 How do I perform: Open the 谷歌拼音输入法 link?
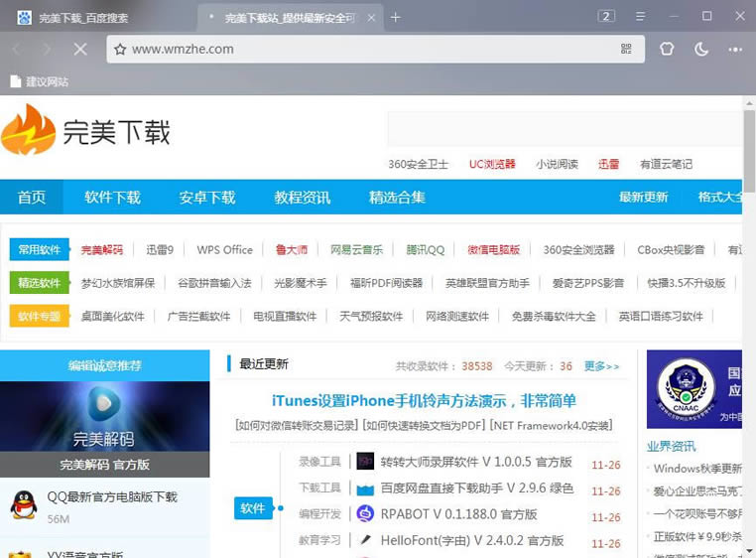click(214, 283)
